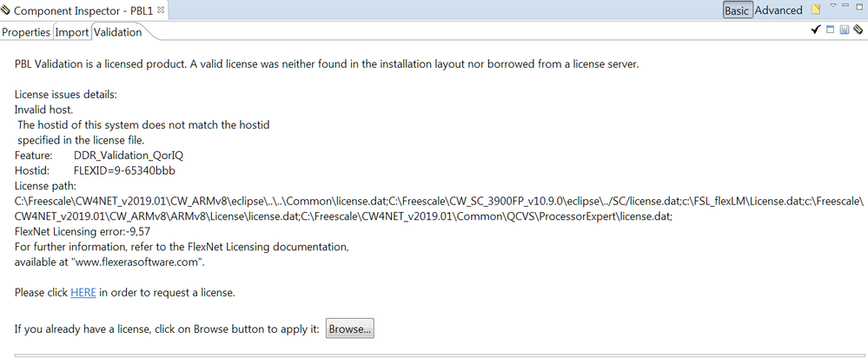Screen dimensions: 868x359
Task: Switch to Advanced view mode
Action: click(x=779, y=10)
